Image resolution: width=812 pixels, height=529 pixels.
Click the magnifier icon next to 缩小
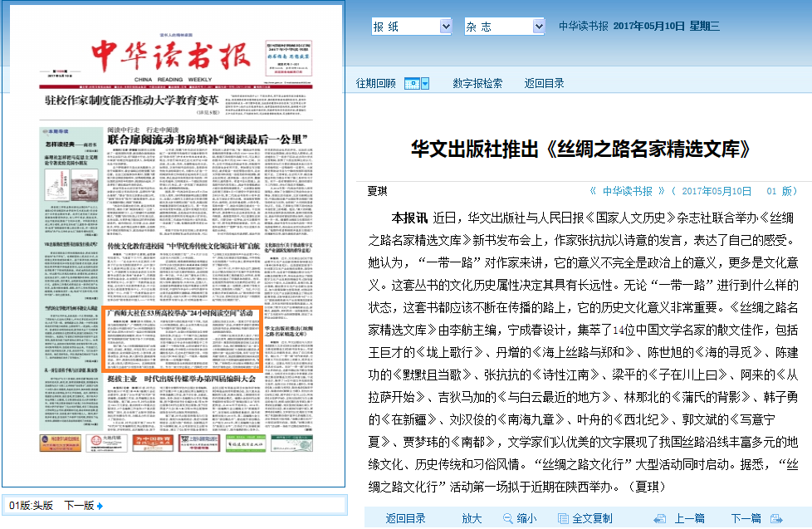click(x=508, y=518)
